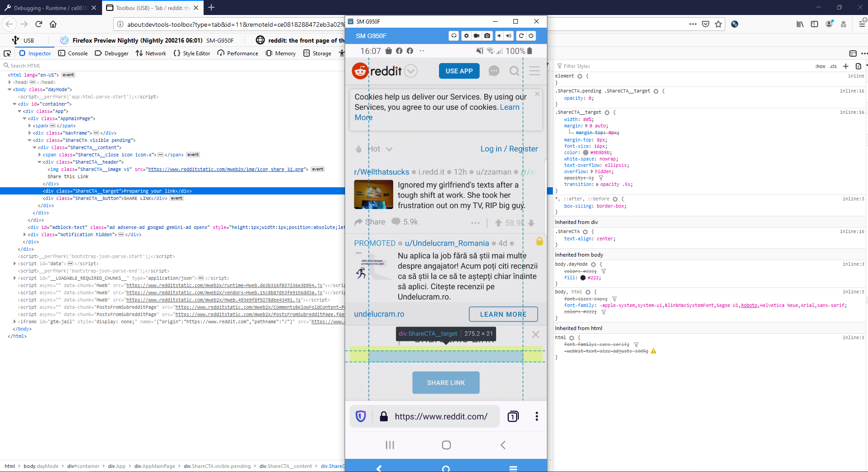Image resolution: width=868 pixels, height=472 pixels.
Task: Toggle :hov pseudo-class simulation
Action: click(820, 66)
